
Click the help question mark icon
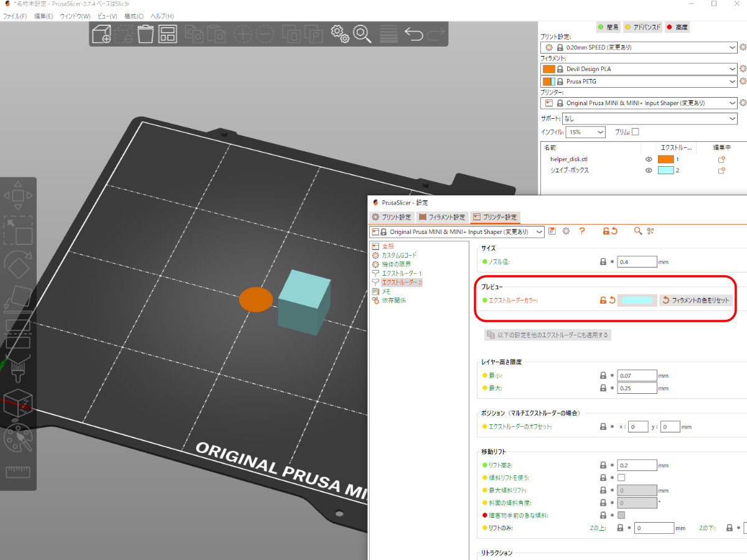582,231
